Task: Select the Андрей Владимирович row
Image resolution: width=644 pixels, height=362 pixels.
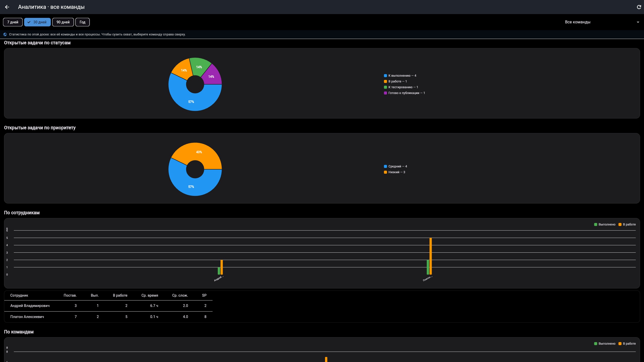Action: [108, 306]
